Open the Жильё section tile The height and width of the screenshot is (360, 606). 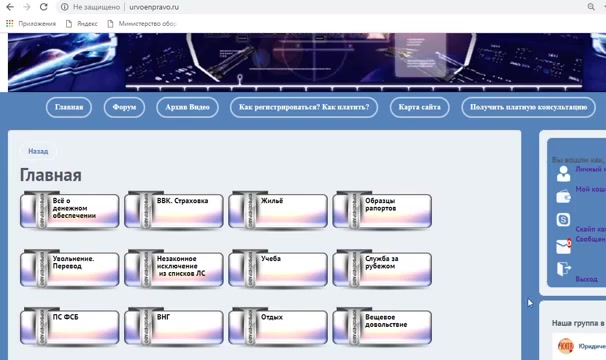pyautogui.click(x=278, y=210)
